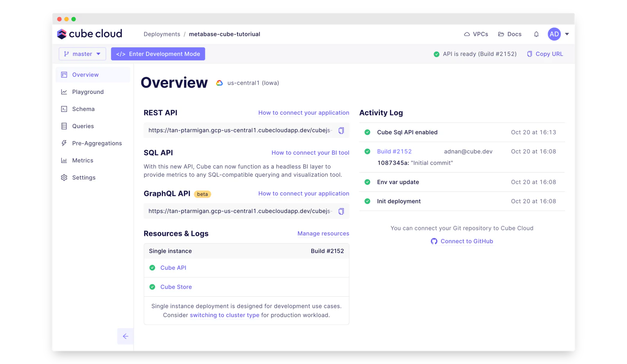Select Overview in sidebar

[93, 75]
